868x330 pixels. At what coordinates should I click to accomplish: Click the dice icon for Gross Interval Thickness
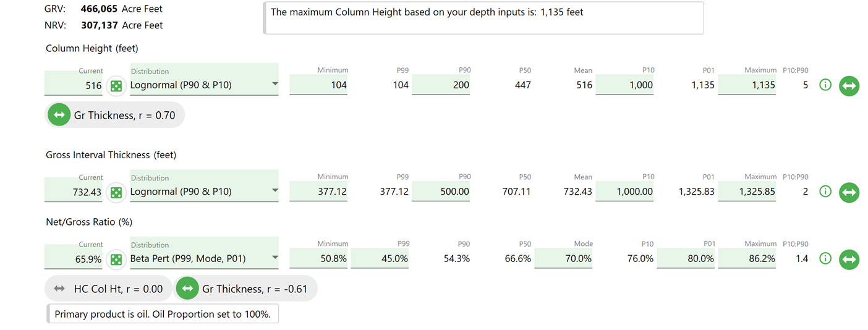pos(116,192)
